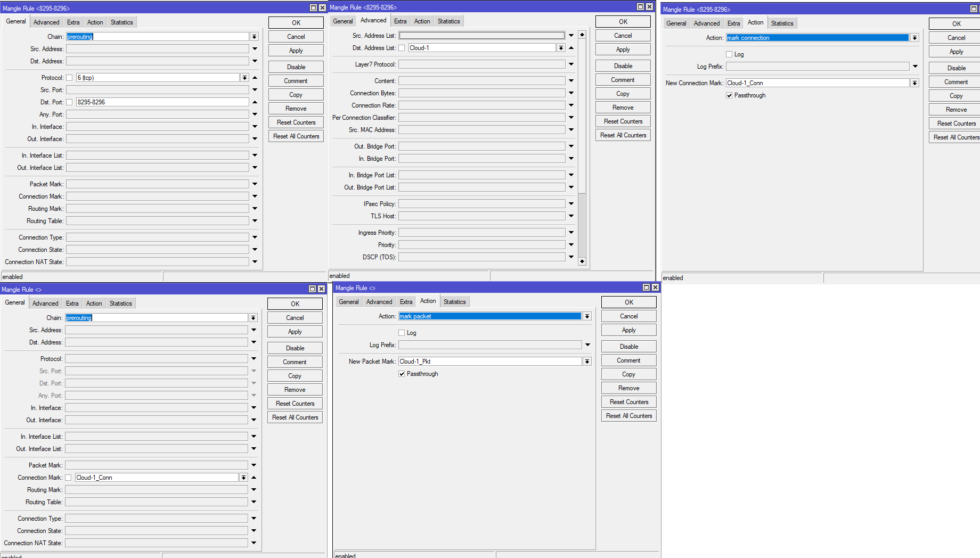Expand Connection Rate field

coord(571,105)
